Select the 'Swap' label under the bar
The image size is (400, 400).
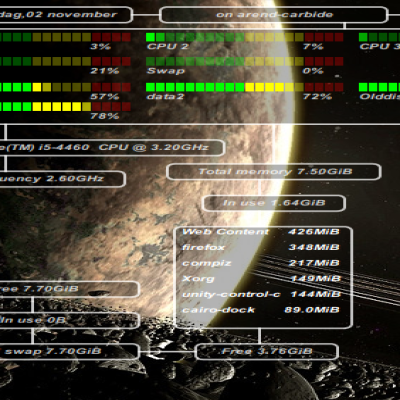(166, 71)
